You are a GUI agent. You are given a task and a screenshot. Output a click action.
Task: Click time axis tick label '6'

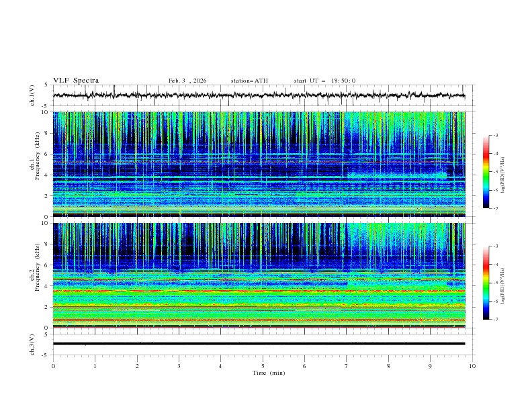(x=304, y=366)
